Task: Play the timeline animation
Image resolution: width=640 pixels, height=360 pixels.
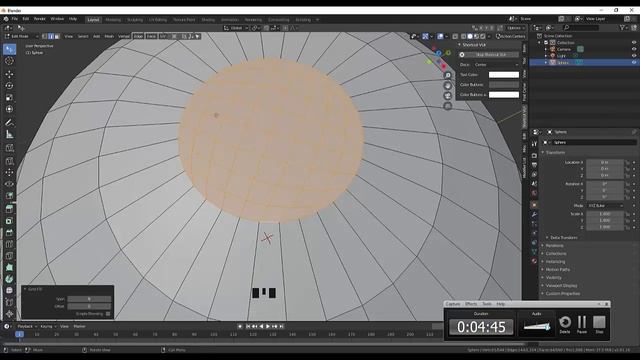Action: point(268,327)
